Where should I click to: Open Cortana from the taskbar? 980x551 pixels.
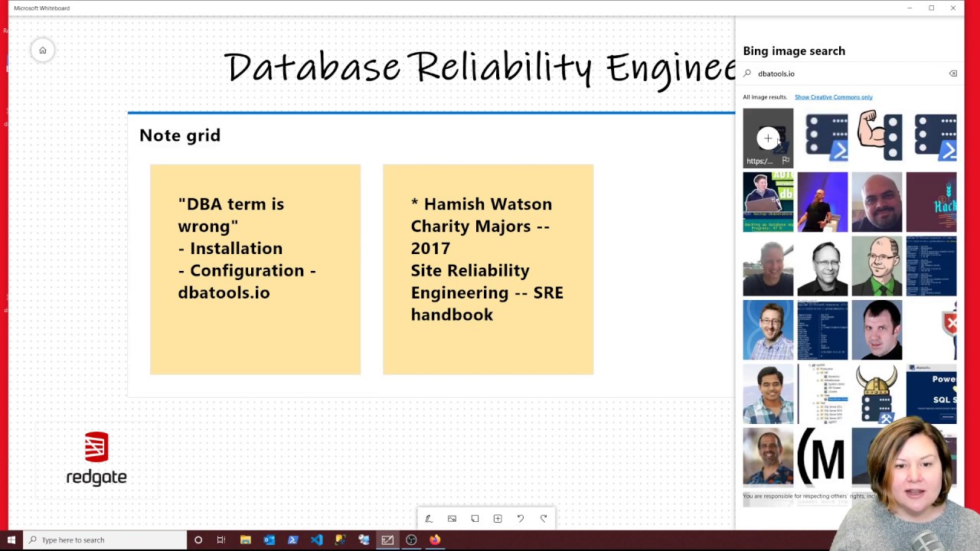198,540
